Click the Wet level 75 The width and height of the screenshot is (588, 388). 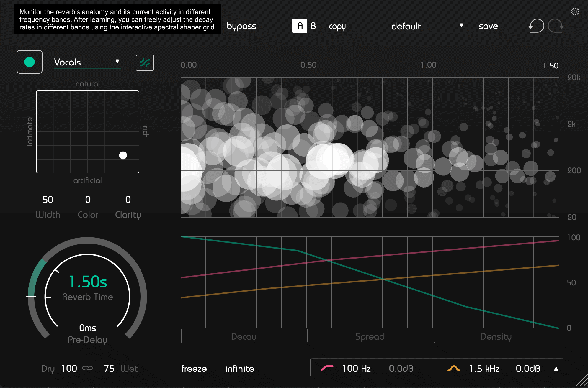pyautogui.click(x=109, y=369)
